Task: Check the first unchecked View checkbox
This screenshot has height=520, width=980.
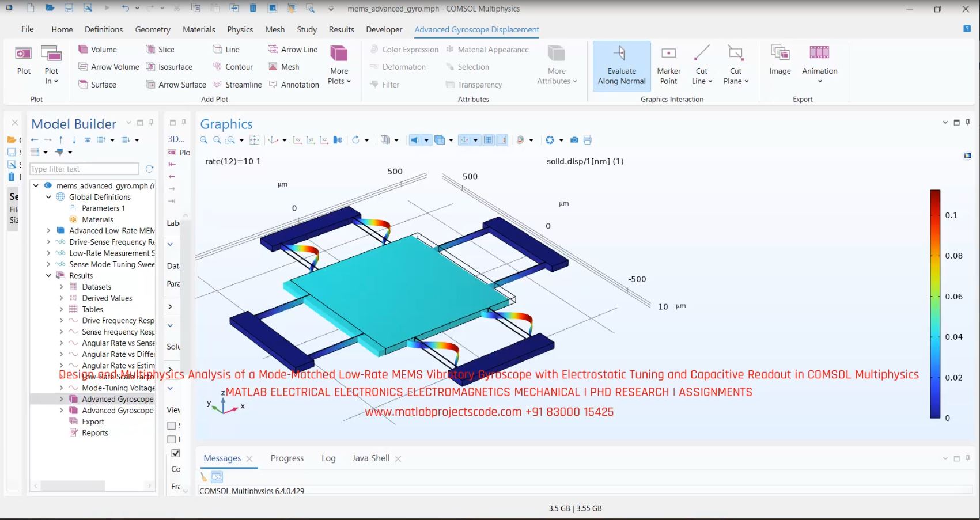Action: (x=172, y=426)
